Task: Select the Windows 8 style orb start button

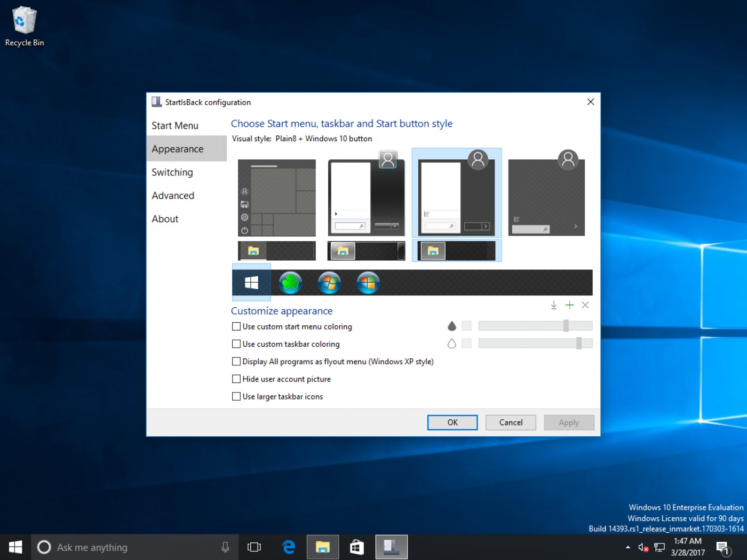Action: click(x=368, y=282)
